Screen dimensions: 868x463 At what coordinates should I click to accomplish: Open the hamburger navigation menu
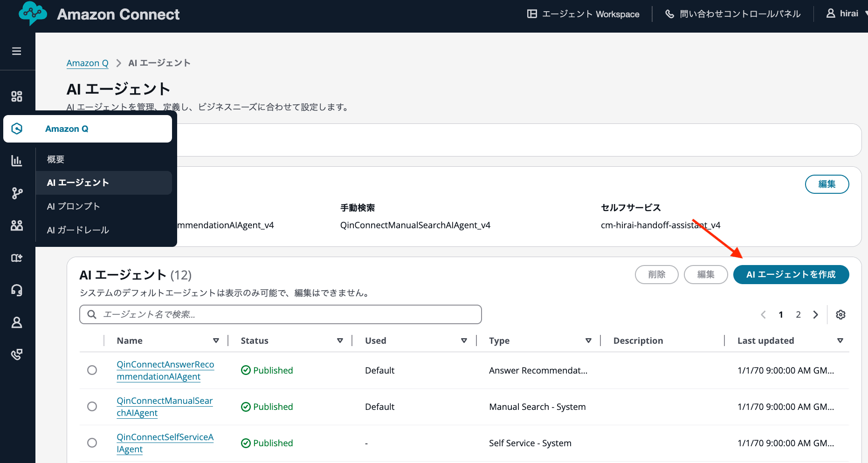point(17,51)
